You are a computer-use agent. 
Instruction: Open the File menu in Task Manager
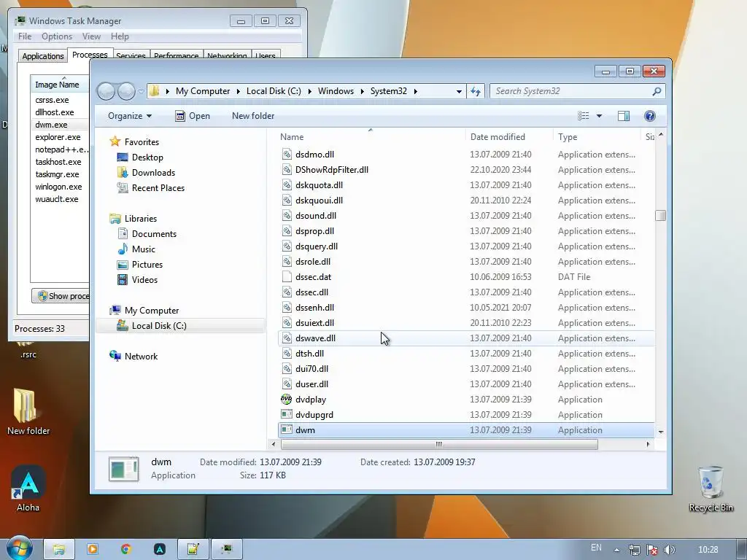pos(25,36)
